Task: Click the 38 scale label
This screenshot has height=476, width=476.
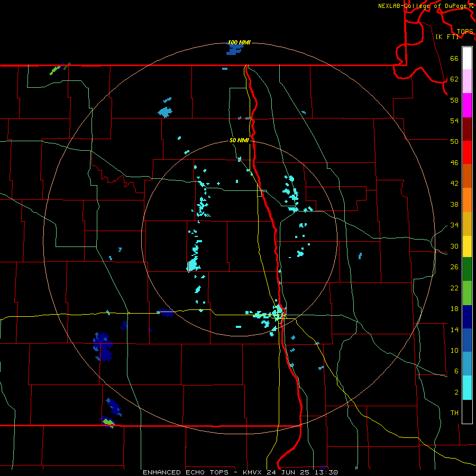Action: point(454,205)
